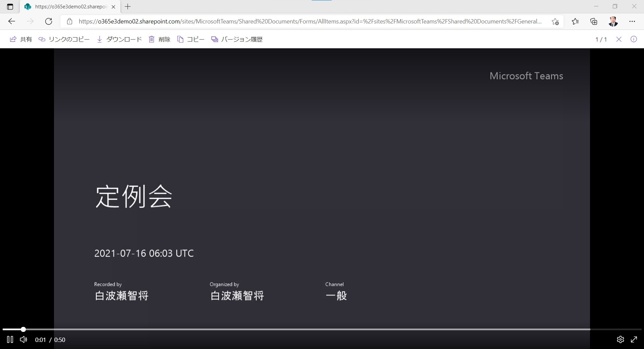Seek to the middle of the progress bar
This screenshot has width=644, height=349.
coord(322,329)
